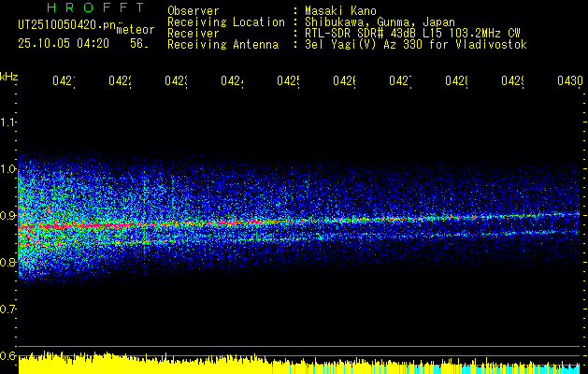This screenshot has height=374, width=588.
Task: Click the kHz axis unit label
Action: tap(8, 77)
